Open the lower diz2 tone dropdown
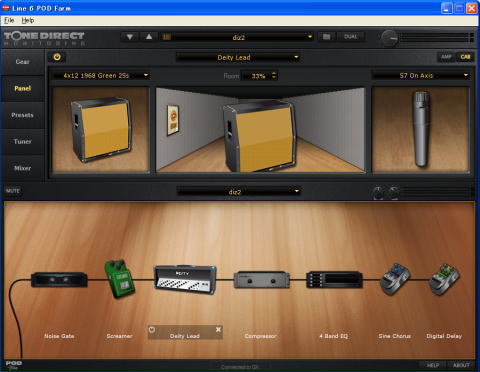Viewport: 480px width, 372px height. click(238, 192)
